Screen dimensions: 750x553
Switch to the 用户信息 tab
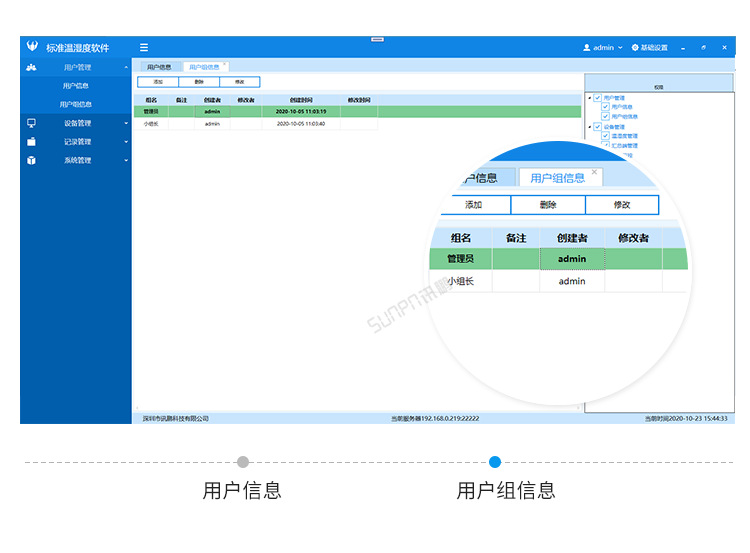coord(159,67)
